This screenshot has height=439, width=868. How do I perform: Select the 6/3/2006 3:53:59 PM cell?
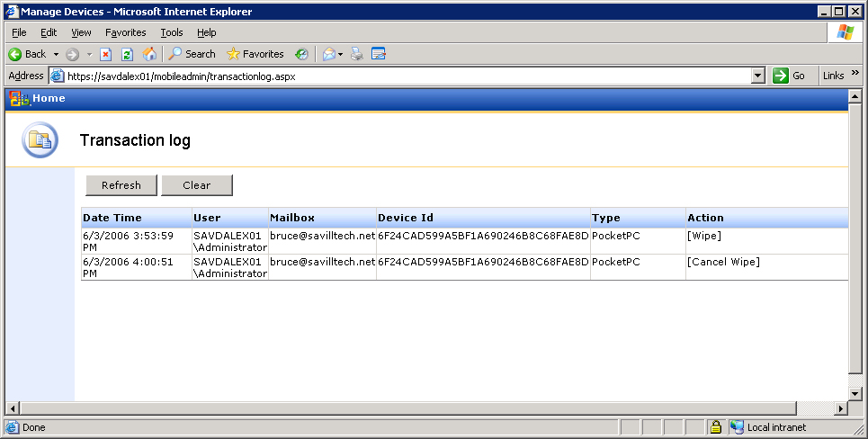click(x=136, y=241)
